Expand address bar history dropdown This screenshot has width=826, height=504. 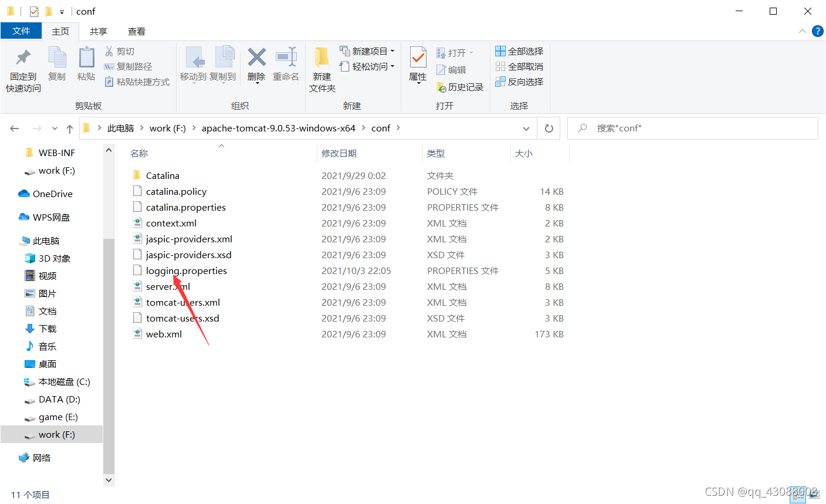click(x=526, y=128)
